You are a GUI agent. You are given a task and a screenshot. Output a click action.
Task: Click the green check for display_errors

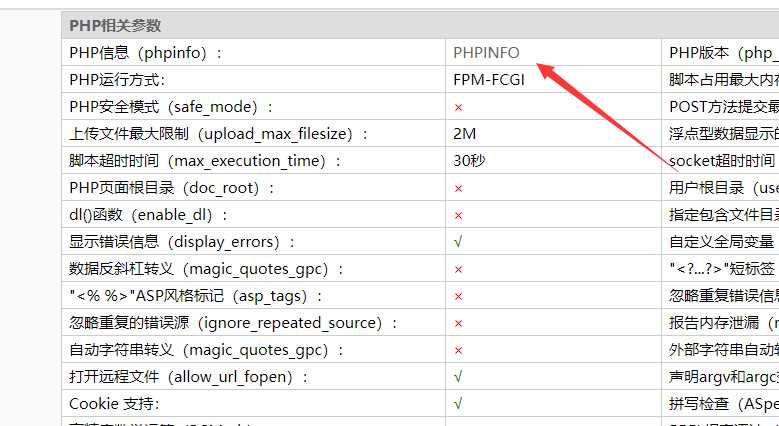tap(458, 242)
